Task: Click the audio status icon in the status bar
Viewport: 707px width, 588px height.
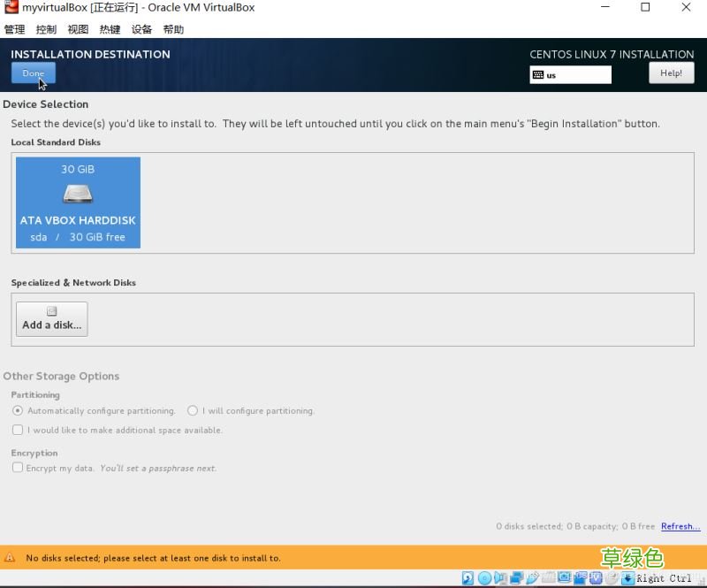Action: click(499, 579)
